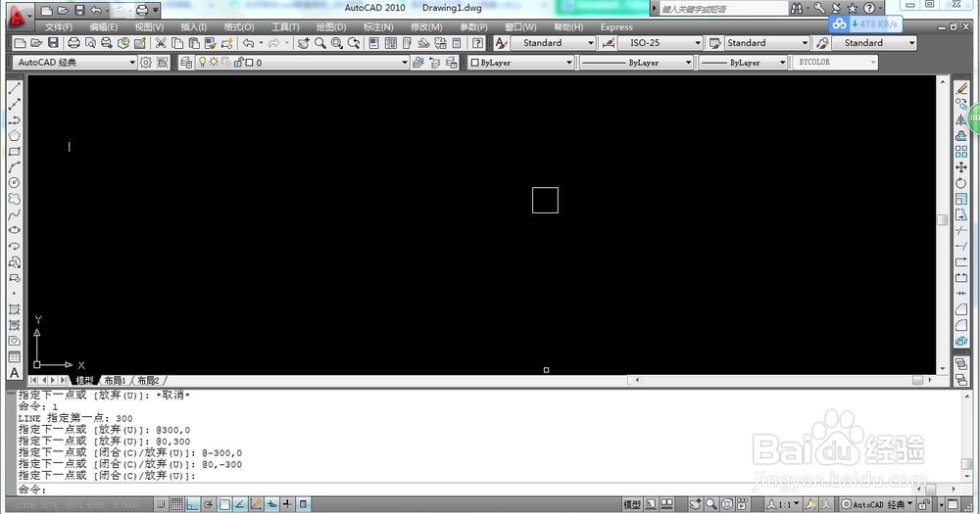The image size is (980, 514).
Task: Select the Table tool in draw toolbar
Action: 15,356
